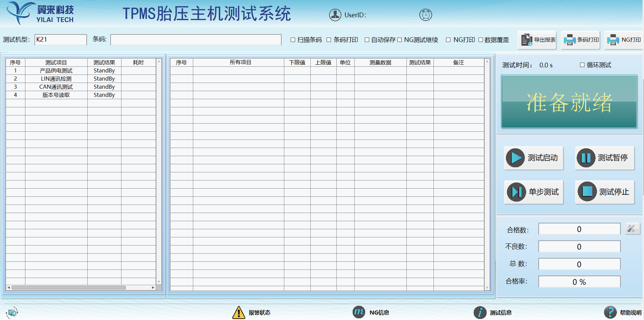644x320 pixels.
Task: Select the LIN通讯检测 row
Action: 81,79
